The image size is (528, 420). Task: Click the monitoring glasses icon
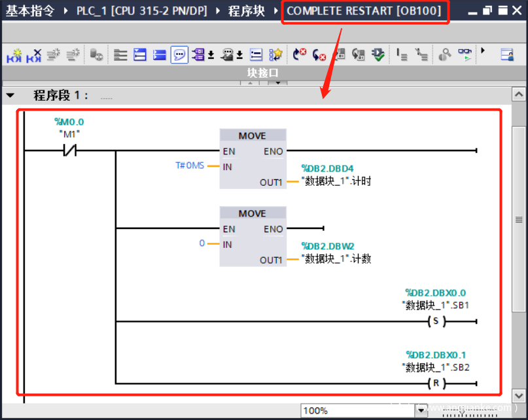[x=465, y=55]
